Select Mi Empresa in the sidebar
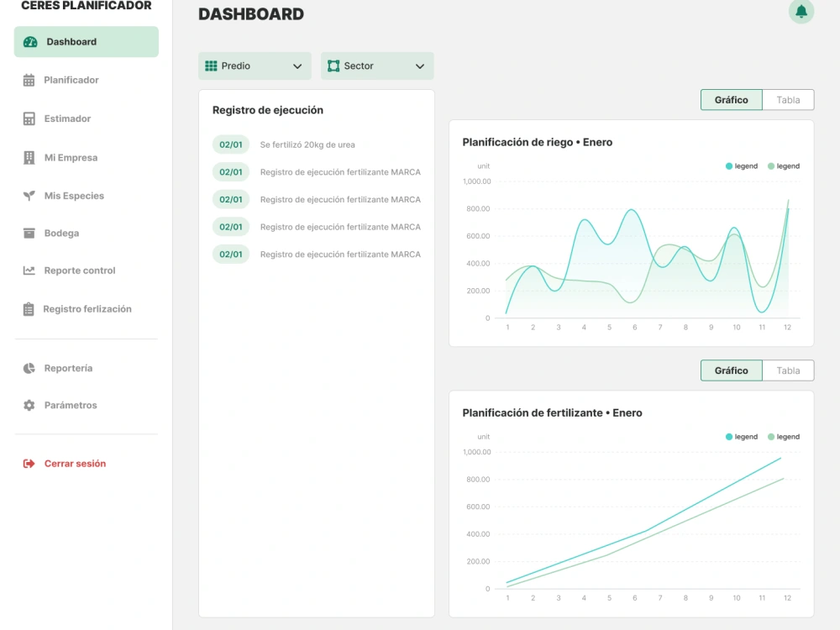 coord(71,157)
